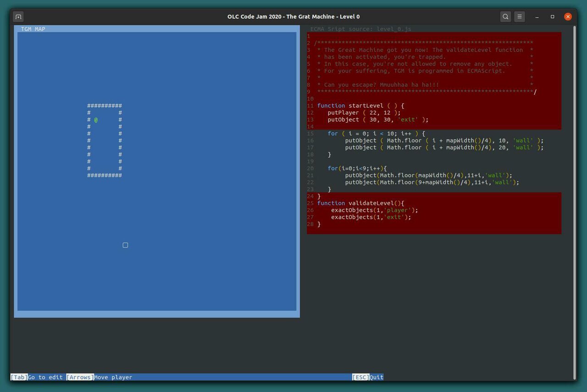The width and height of the screenshot is (587, 392).
Task: Click the new tab icon in titlebar
Action: [x=18, y=17]
